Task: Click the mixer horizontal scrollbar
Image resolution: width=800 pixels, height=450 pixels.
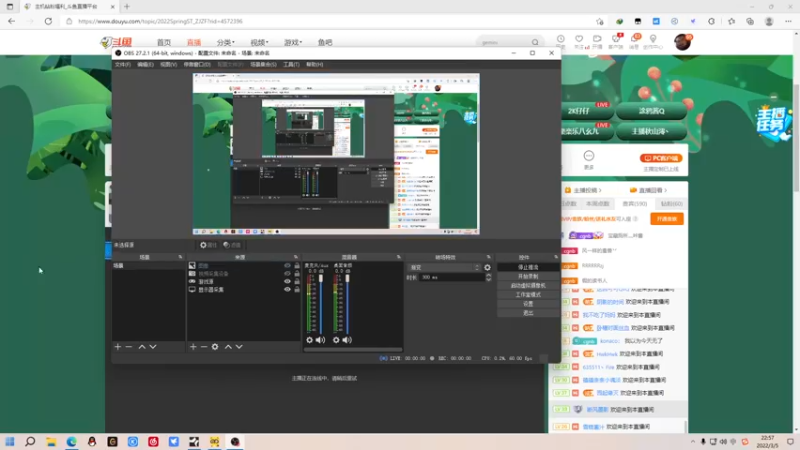Action: [x=353, y=350]
